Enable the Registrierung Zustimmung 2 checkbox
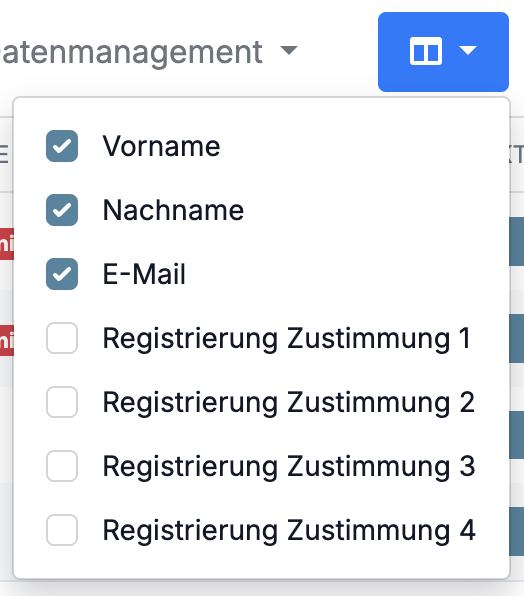 [x=62, y=402]
